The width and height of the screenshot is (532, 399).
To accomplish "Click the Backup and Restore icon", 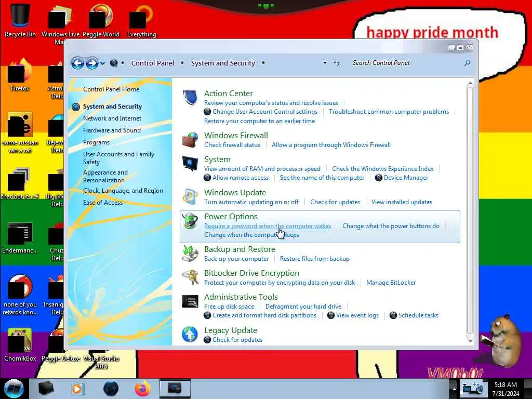I will pyautogui.click(x=190, y=254).
